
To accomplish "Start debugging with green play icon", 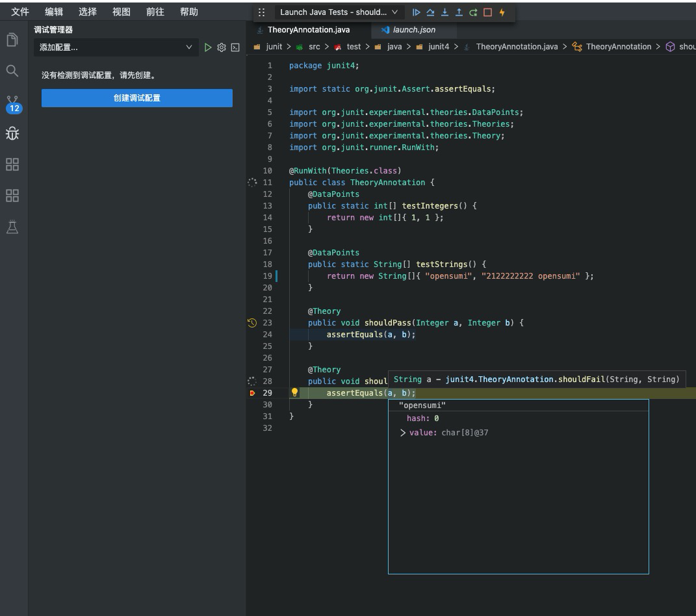I will pyautogui.click(x=207, y=47).
